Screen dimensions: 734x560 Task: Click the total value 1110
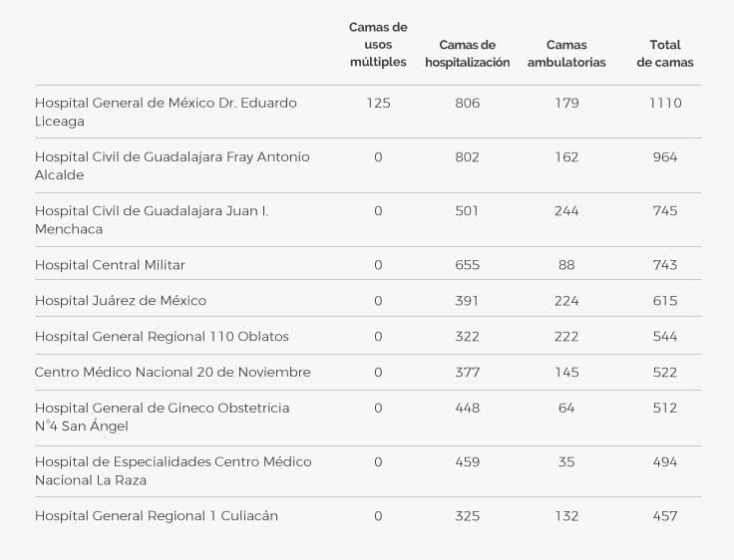[x=665, y=103]
